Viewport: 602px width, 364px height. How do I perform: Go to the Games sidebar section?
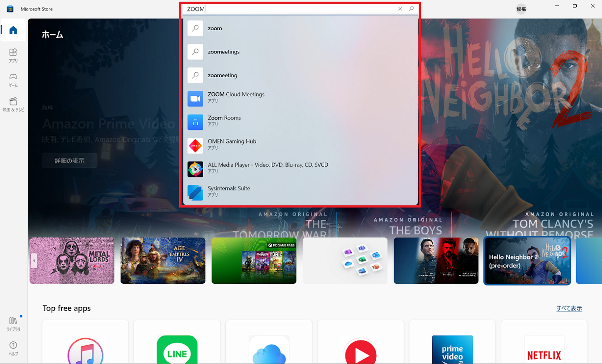[x=13, y=80]
